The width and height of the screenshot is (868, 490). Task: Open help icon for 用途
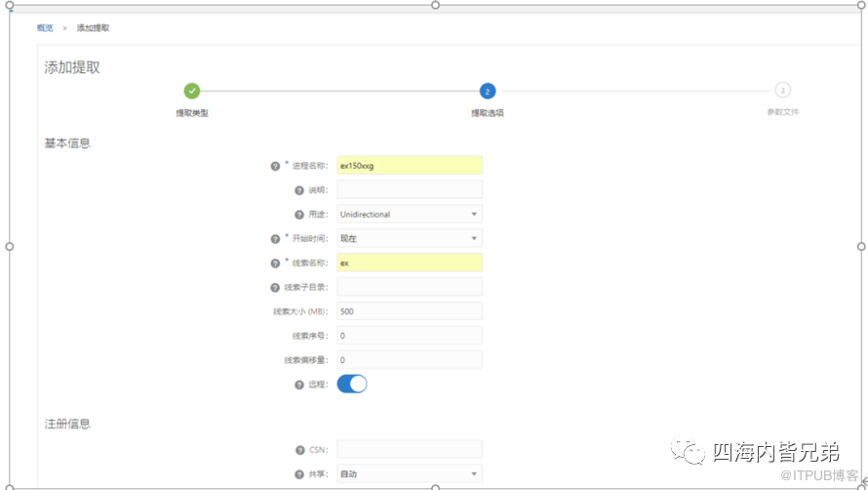pyautogui.click(x=299, y=215)
